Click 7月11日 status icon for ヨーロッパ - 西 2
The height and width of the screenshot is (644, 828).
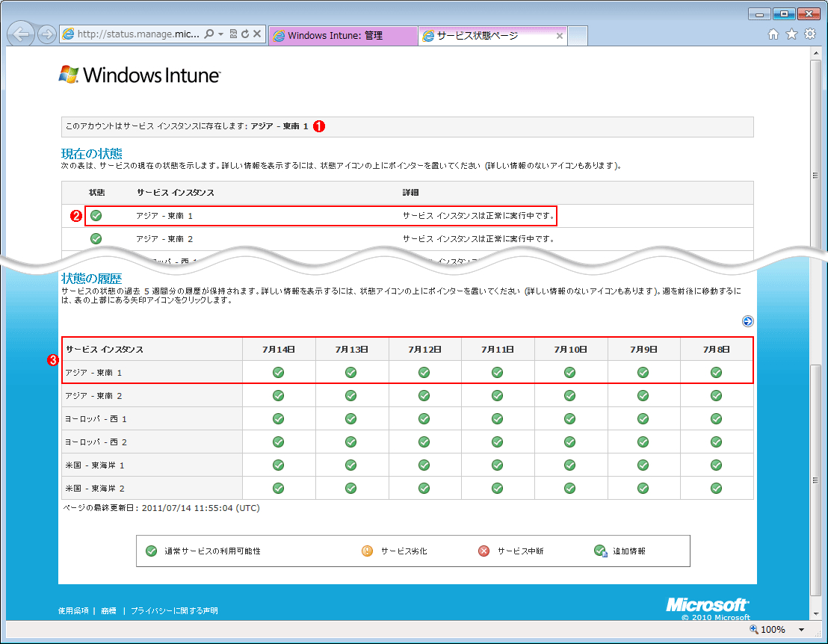pyautogui.click(x=498, y=442)
